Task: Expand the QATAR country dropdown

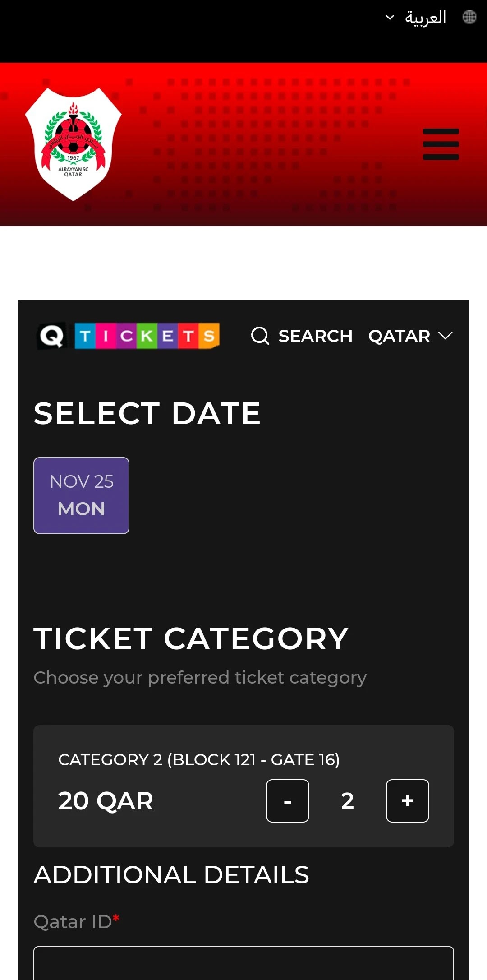Action: [x=410, y=336]
